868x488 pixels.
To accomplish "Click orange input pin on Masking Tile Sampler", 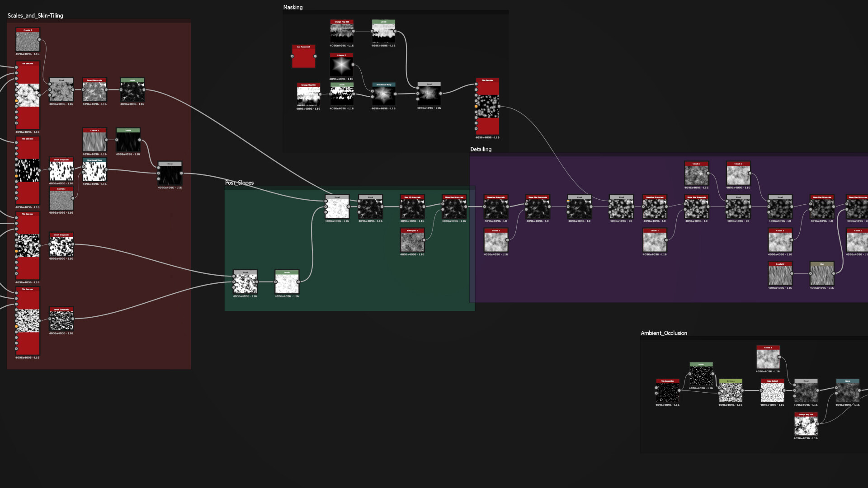I will [476, 107].
